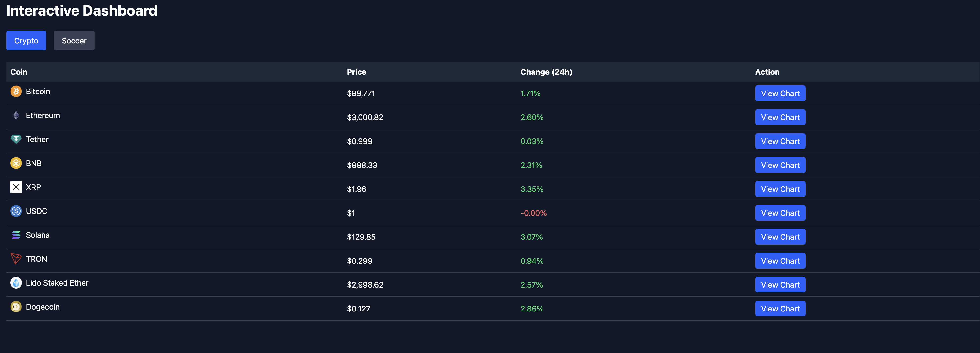Open View Chart for USDC
980x353 pixels.
tap(780, 213)
